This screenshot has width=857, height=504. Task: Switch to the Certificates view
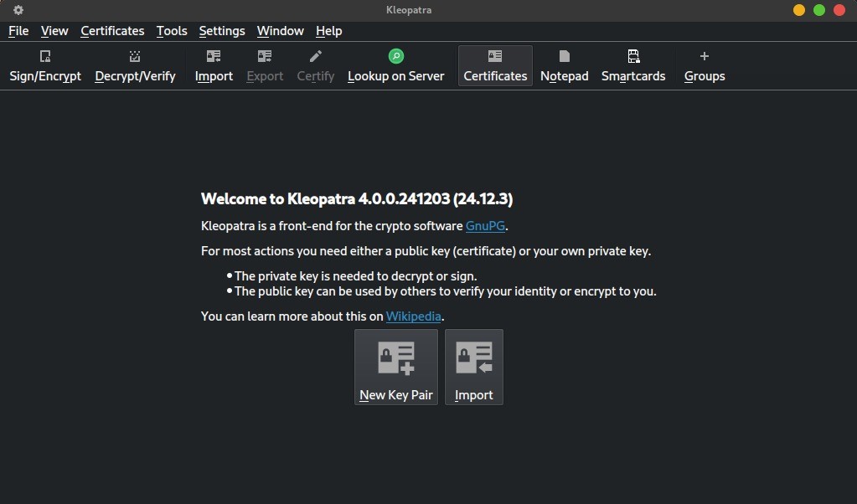click(x=495, y=66)
